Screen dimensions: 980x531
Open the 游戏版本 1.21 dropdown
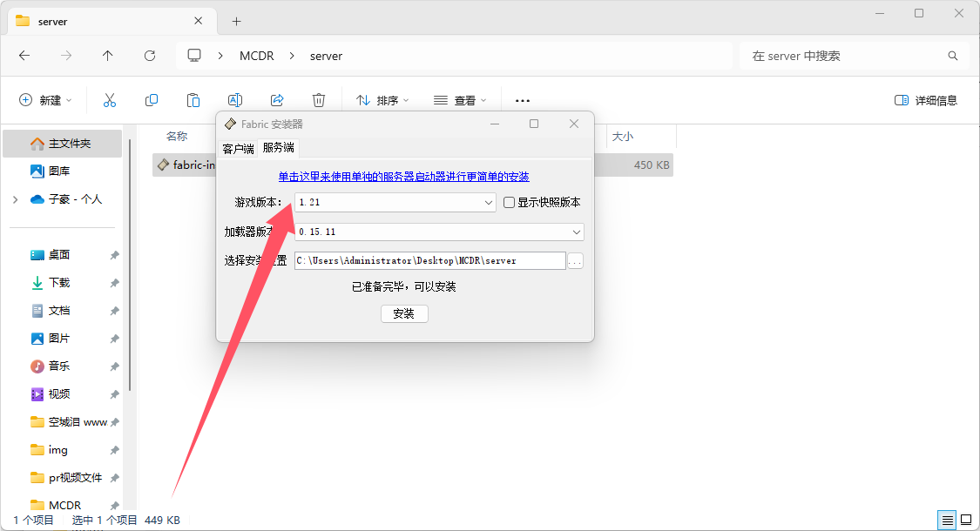[395, 203]
